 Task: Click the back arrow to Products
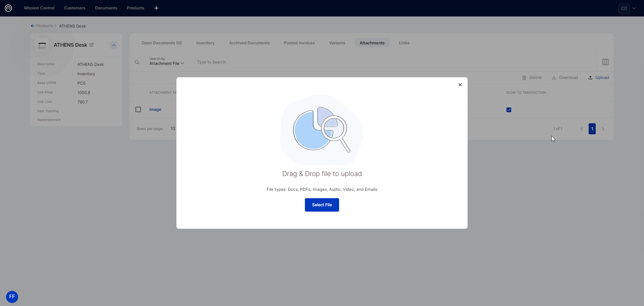pos(33,26)
